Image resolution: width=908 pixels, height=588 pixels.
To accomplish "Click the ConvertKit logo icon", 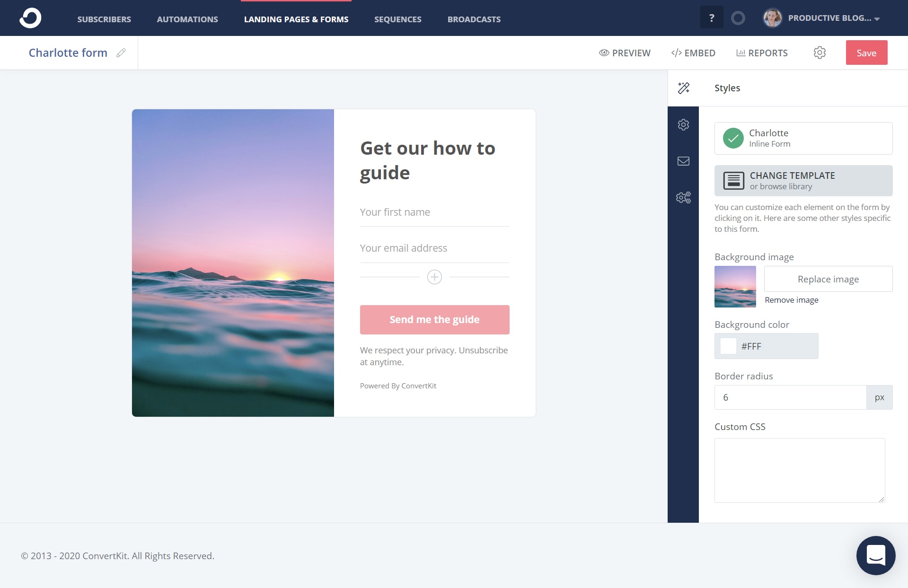I will point(30,18).
